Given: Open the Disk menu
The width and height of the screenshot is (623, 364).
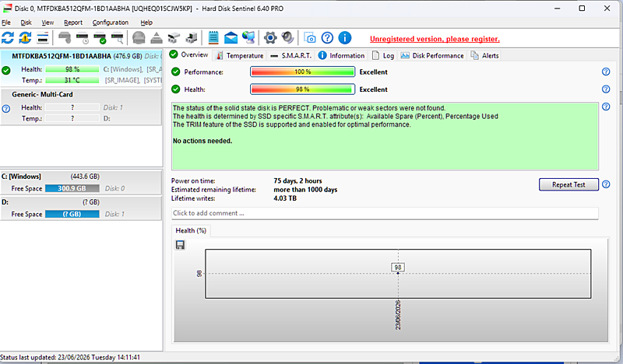Looking at the screenshot, I should click(26, 23).
